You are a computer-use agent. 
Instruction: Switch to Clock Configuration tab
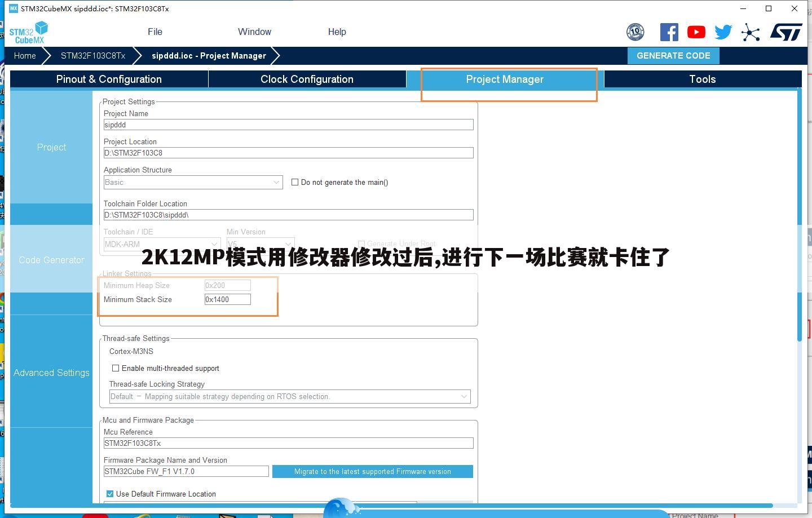[x=307, y=79]
